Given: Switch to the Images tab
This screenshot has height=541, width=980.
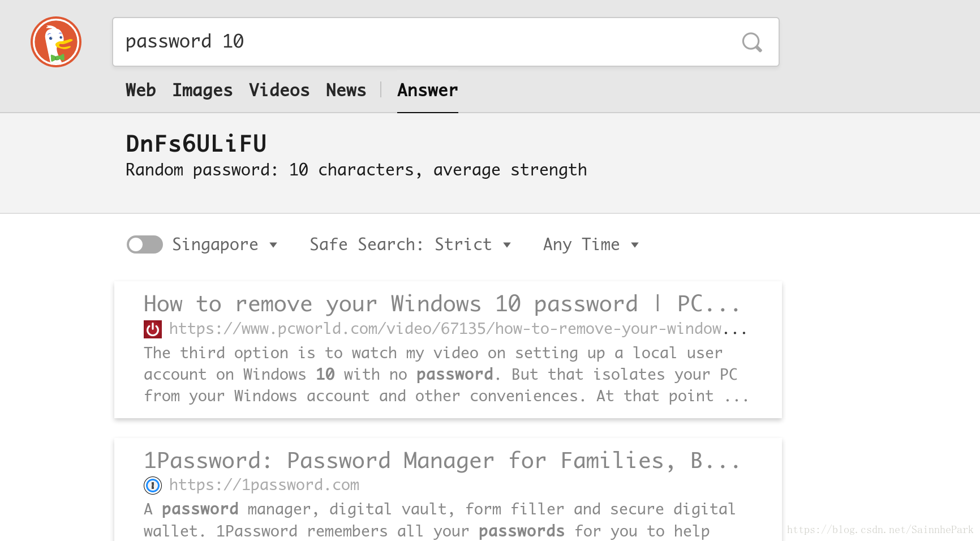Looking at the screenshot, I should 203,90.
